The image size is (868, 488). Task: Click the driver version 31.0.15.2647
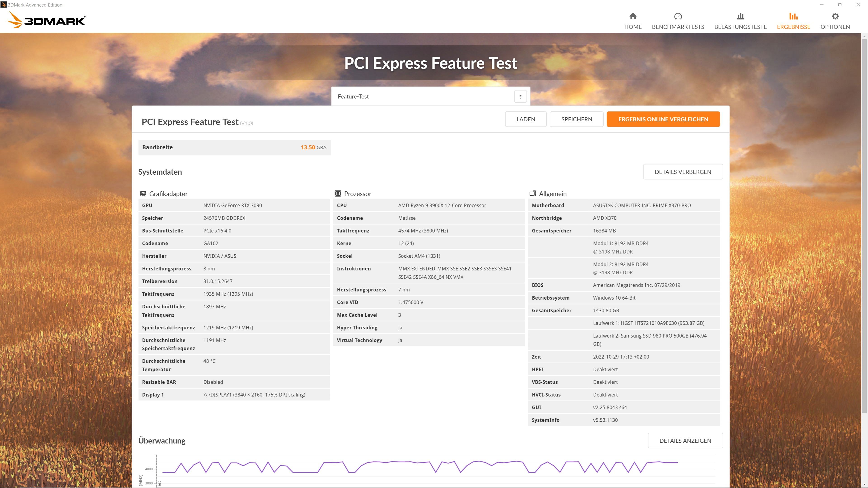(218, 281)
